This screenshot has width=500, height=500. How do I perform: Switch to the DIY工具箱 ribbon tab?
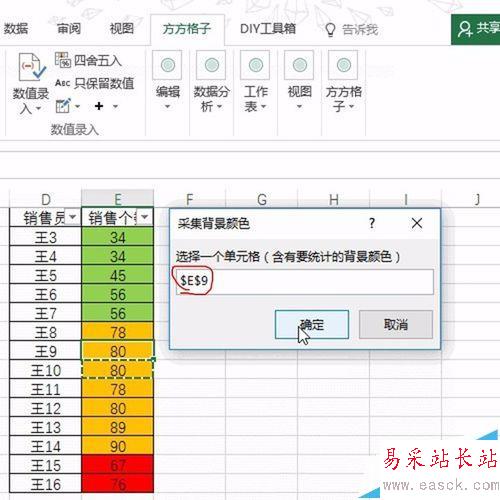tap(268, 29)
